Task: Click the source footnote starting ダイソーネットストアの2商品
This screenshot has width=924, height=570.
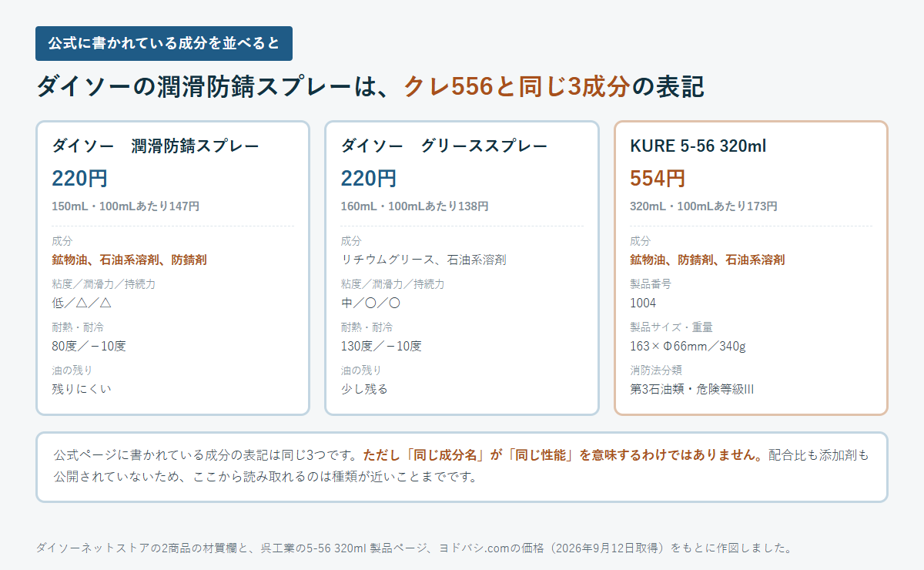Action: 414,548
